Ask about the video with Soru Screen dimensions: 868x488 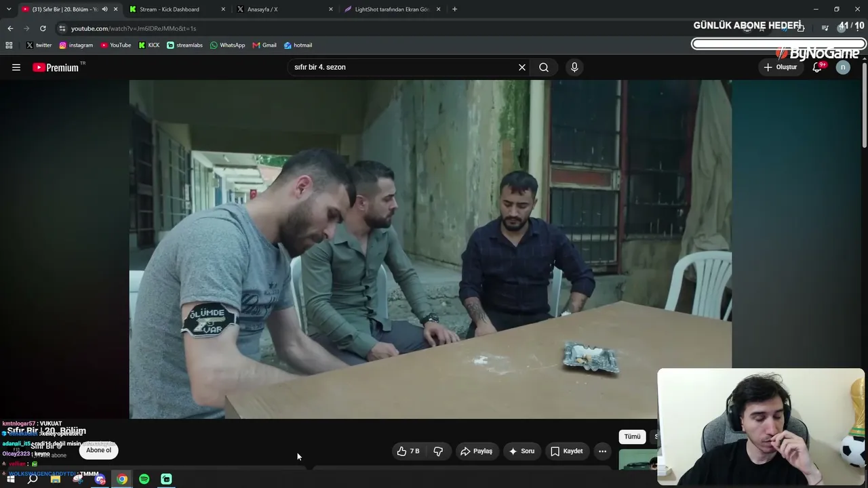coord(521,451)
